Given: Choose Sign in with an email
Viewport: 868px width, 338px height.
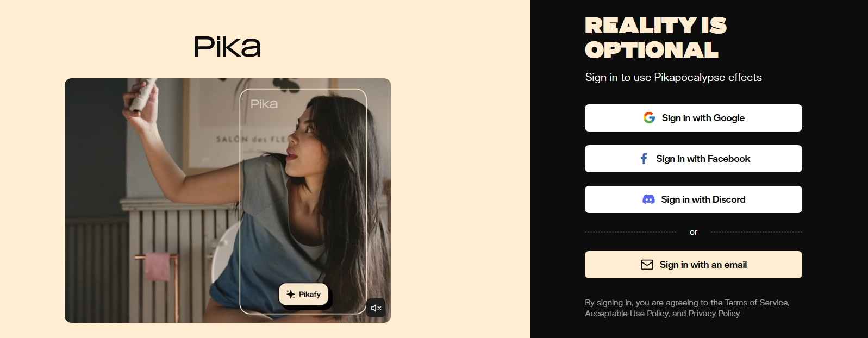Looking at the screenshot, I should coord(694,265).
